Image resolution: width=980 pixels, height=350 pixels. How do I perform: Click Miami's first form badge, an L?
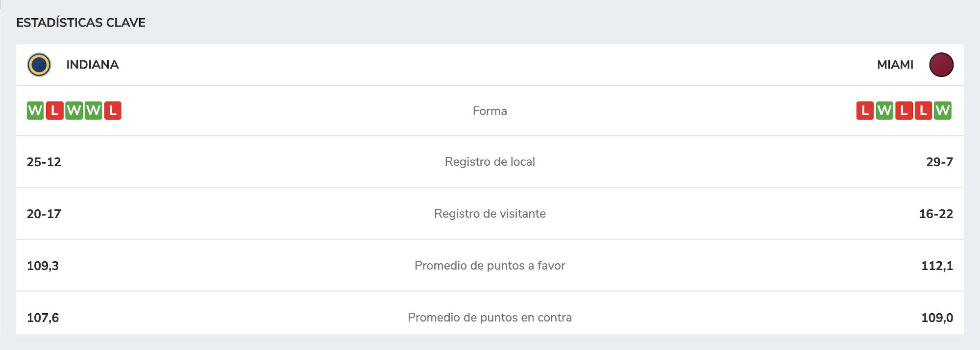865,111
